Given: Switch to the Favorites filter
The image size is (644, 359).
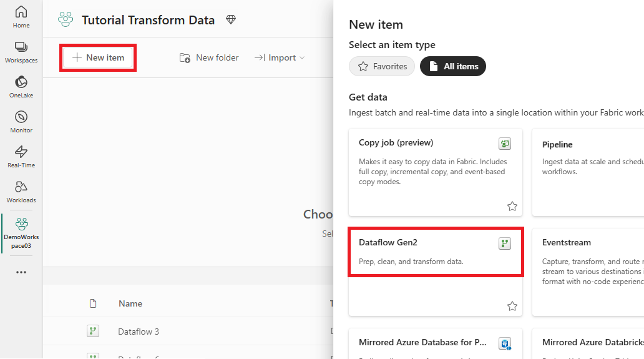Looking at the screenshot, I should click(382, 66).
